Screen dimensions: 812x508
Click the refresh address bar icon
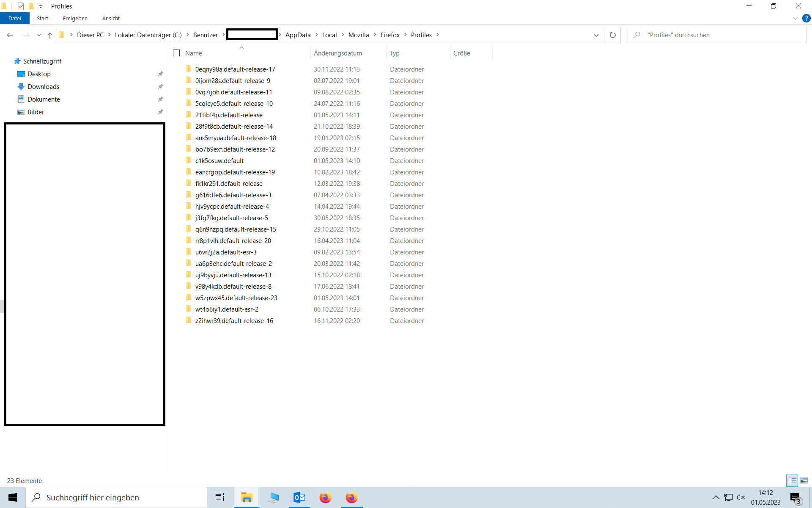coord(612,35)
